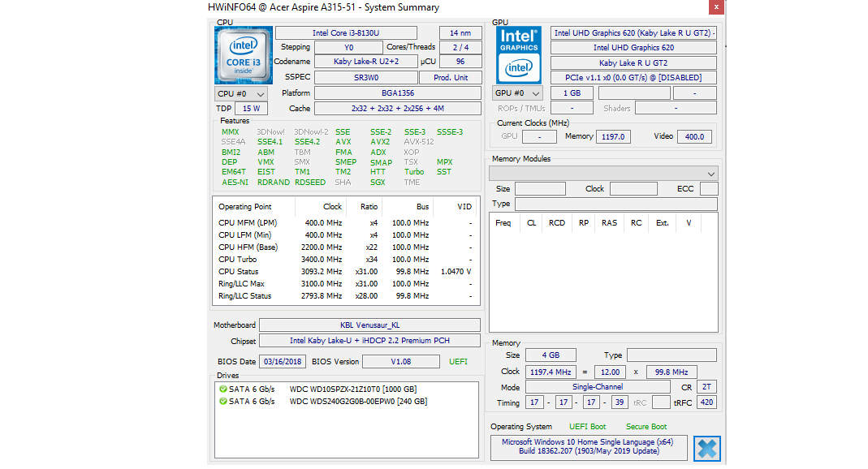Click the Cache value field
868x469 pixels.
pyautogui.click(x=398, y=109)
